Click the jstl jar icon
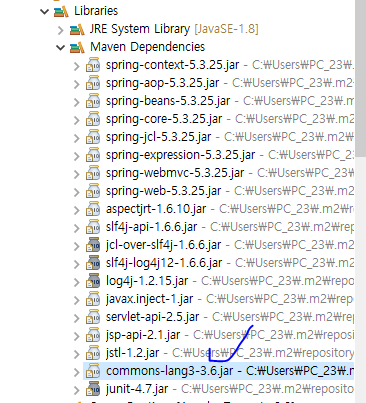The height and width of the screenshot is (403, 366). click(93, 353)
